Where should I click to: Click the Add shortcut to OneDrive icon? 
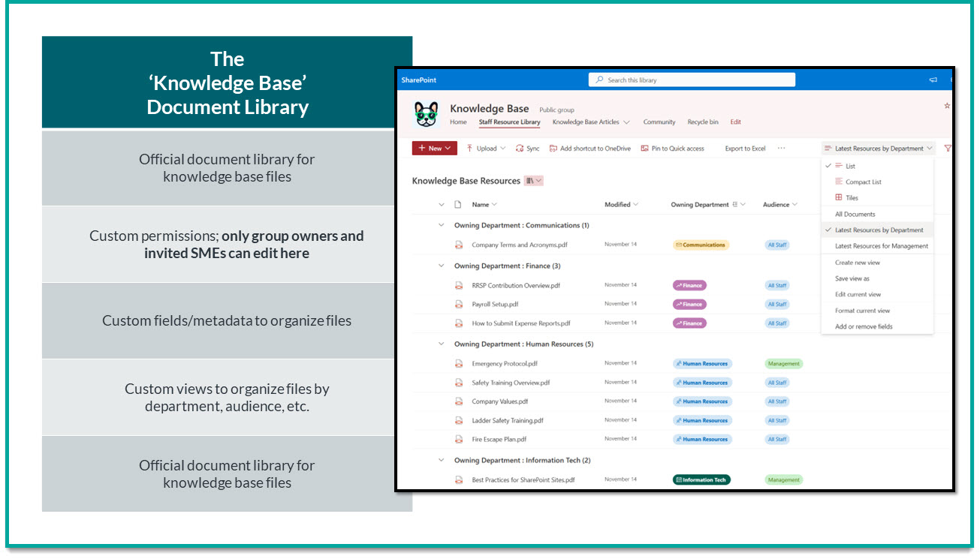[553, 148]
